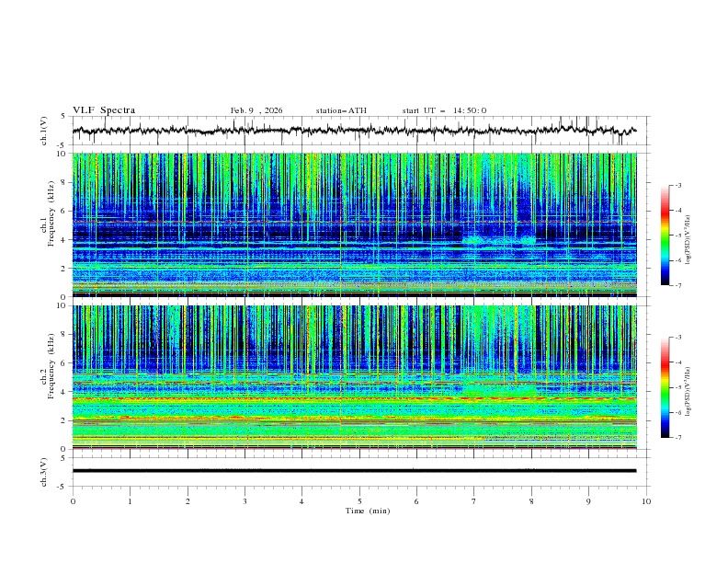
Task: Click the ch.2 frequency tick label "8"
Action: tap(65, 334)
